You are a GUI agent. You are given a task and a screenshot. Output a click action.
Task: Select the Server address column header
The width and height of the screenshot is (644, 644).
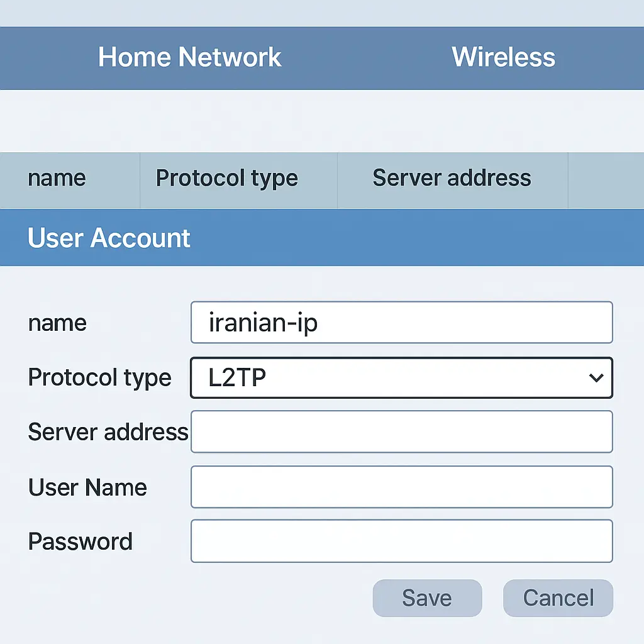tap(451, 179)
